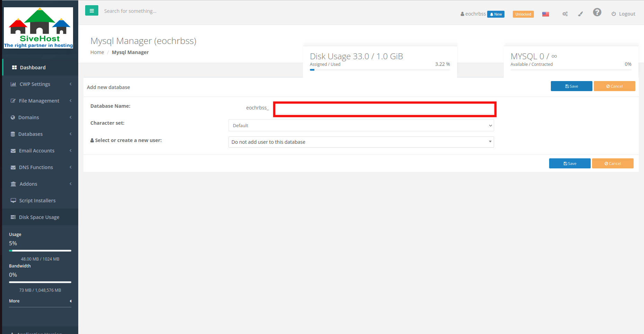Click the paintbrush theme icon
The height and width of the screenshot is (334, 644).
click(x=581, y=14)
